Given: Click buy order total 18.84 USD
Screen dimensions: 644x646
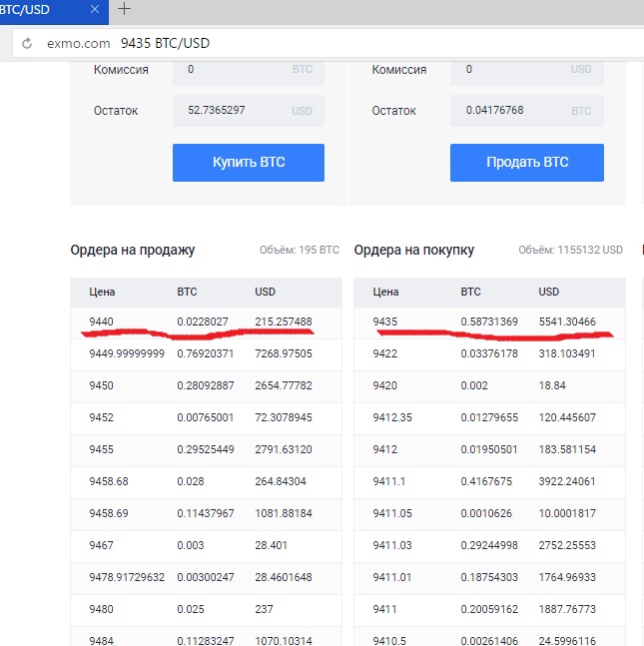Looking at the screenshot, I should point(552,385).
